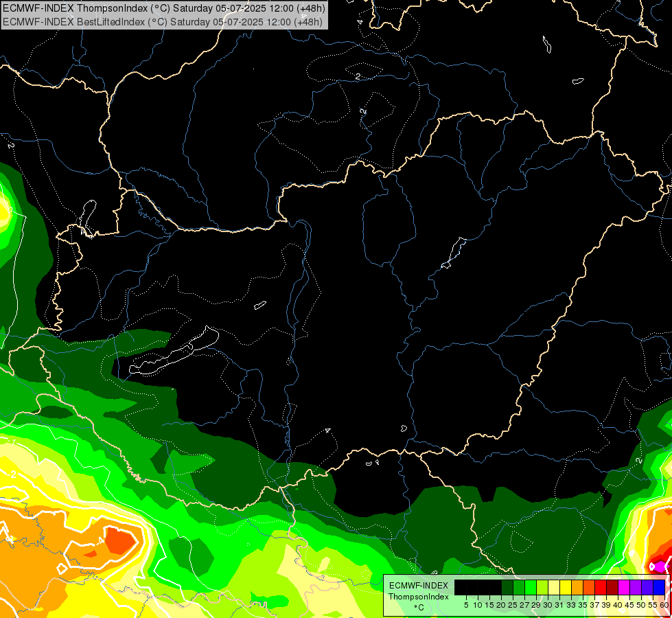672x618 pixels.
Task: Click the °C unit label in legend
Action: click(419, 607)
